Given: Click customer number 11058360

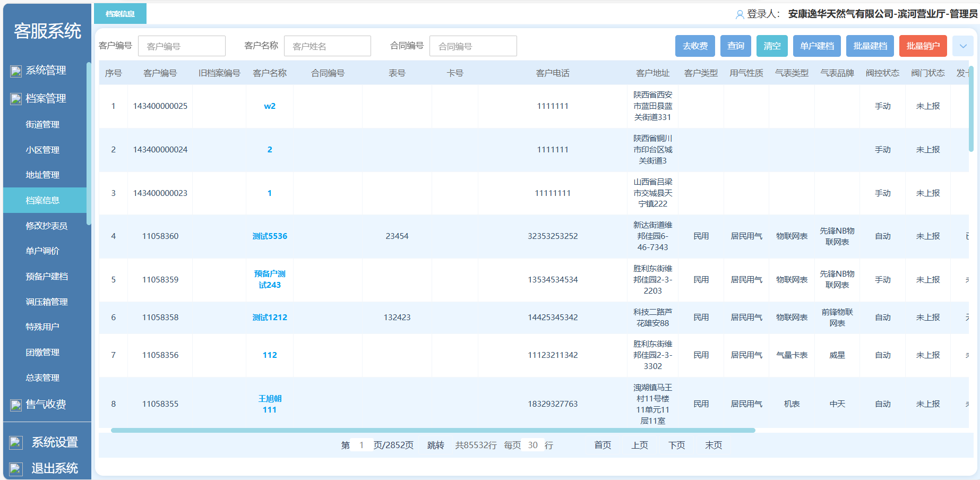Looking at the screenshot, I should (x=160, y=236).
